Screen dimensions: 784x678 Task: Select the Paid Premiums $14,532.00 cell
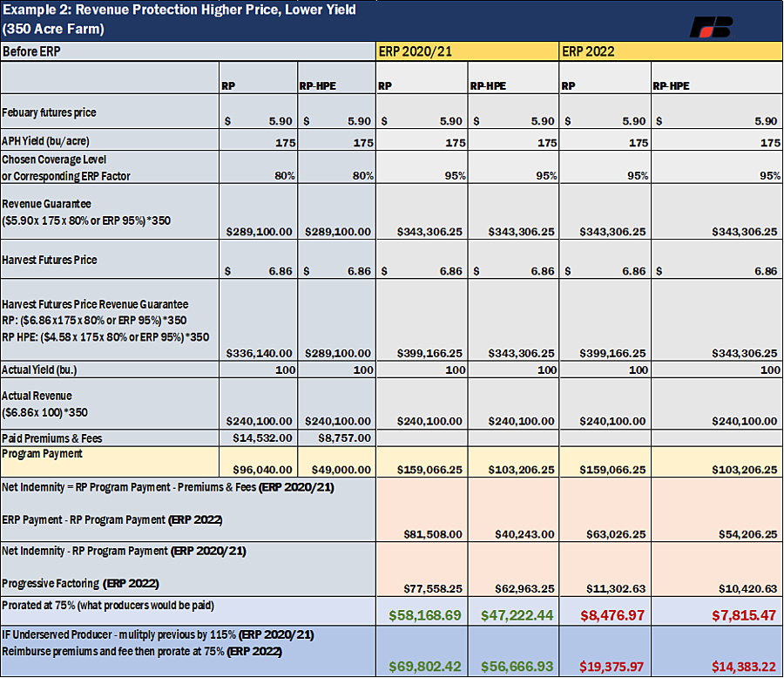[x=259, y=438]
